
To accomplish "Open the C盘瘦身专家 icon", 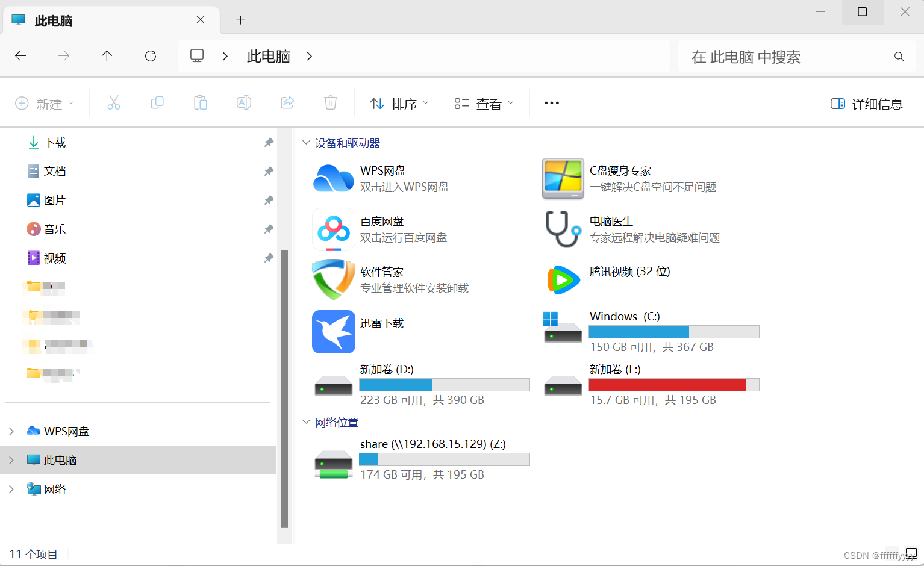I will pyautogui.click(x=563, y=179).
